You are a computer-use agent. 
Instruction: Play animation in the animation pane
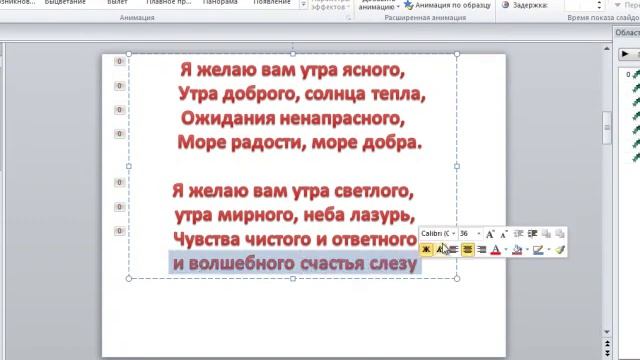625,53
